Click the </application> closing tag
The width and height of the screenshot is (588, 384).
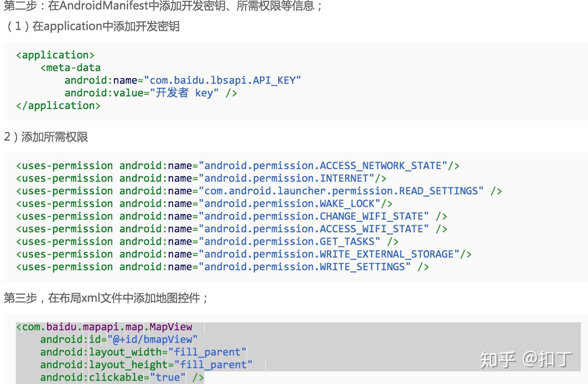point(58,105)
